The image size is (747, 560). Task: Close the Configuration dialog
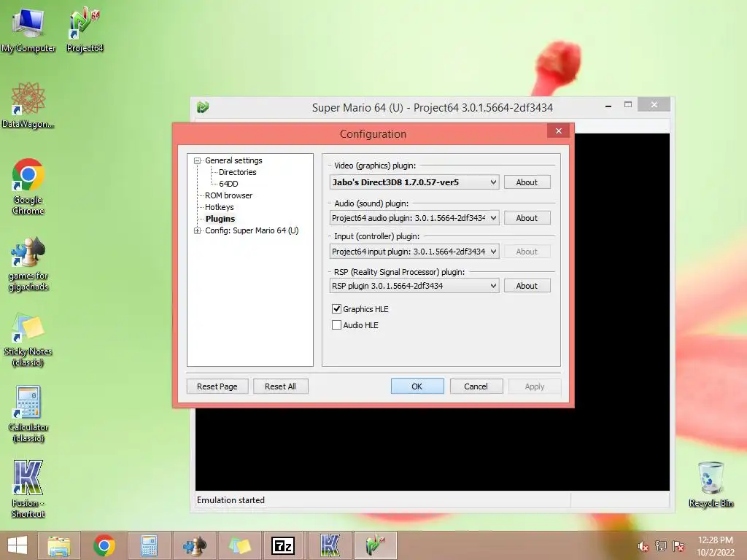[x=558, y=131]
